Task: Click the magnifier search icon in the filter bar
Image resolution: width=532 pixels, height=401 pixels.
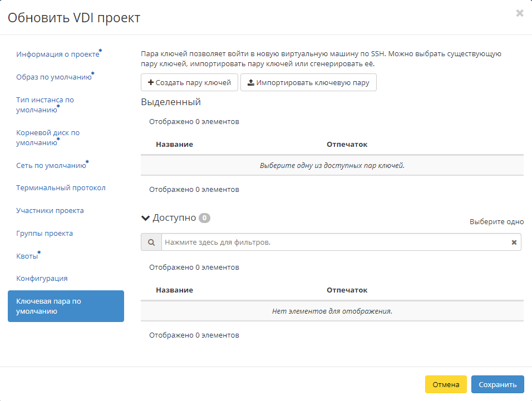Action: (151, 242)
